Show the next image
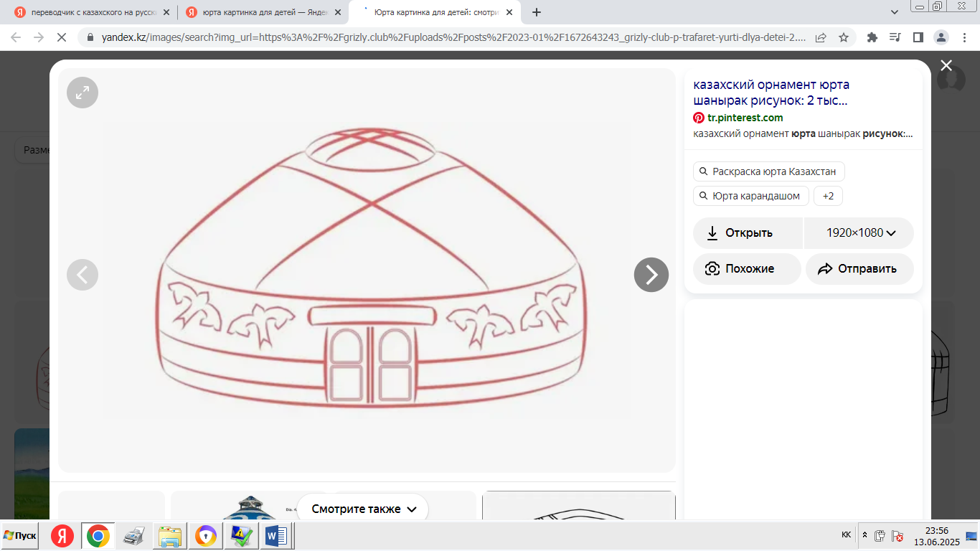This screenshot has width=980, height=551. coord(651,275)
